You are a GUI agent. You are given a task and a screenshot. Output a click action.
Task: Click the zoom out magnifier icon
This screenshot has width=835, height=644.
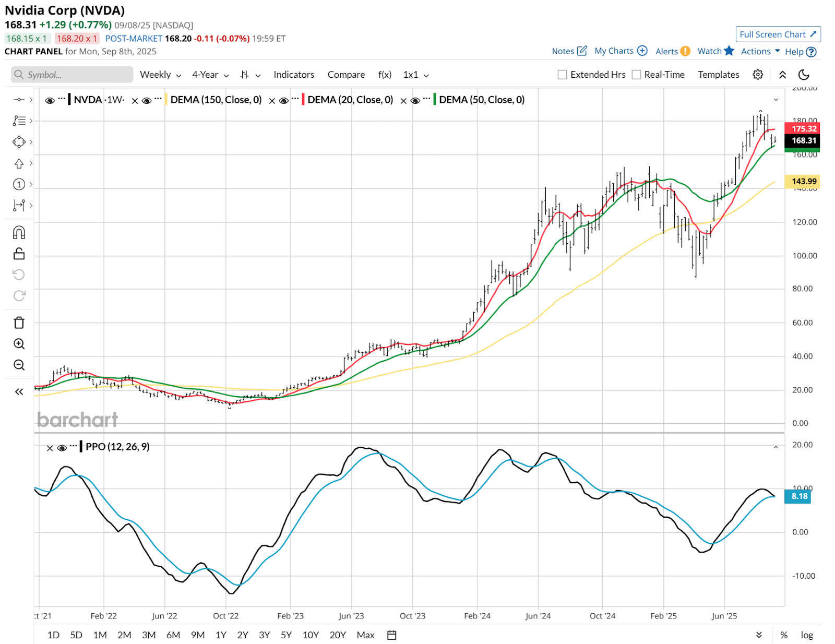(19, 365)
